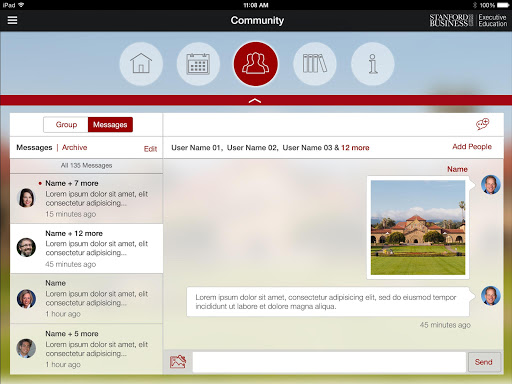Open the 'Name' conversation from 1 hour ago
512x384 pixels.
(86, 299)
